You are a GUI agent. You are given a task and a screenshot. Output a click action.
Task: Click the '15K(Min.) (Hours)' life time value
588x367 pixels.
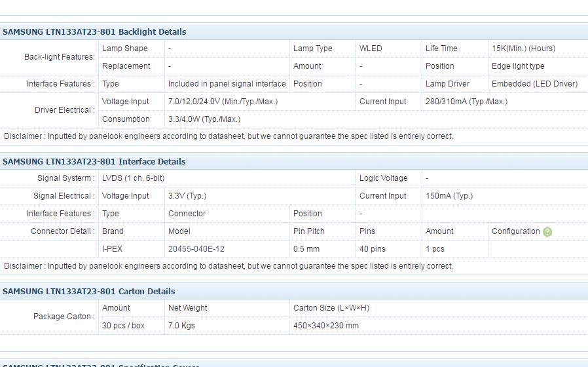(x=523, y=48)
